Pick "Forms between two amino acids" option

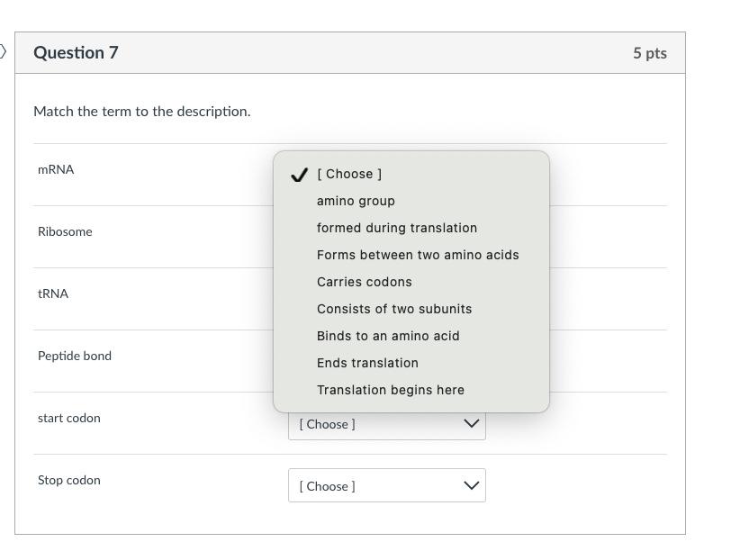(411, 255)
